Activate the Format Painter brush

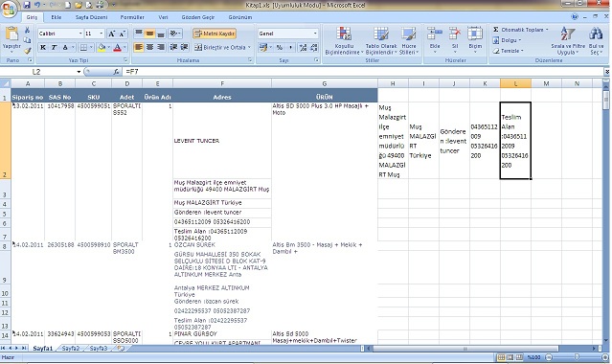27,51
